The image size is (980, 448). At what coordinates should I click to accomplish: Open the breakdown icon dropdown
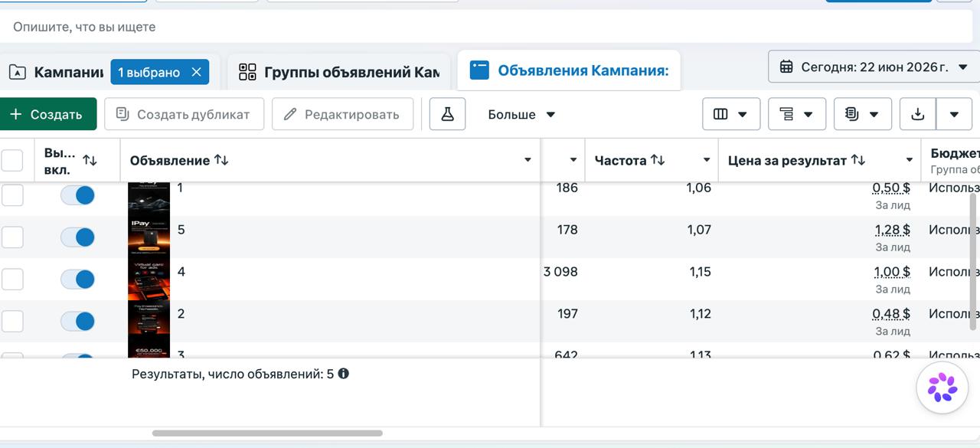(796, 114)
